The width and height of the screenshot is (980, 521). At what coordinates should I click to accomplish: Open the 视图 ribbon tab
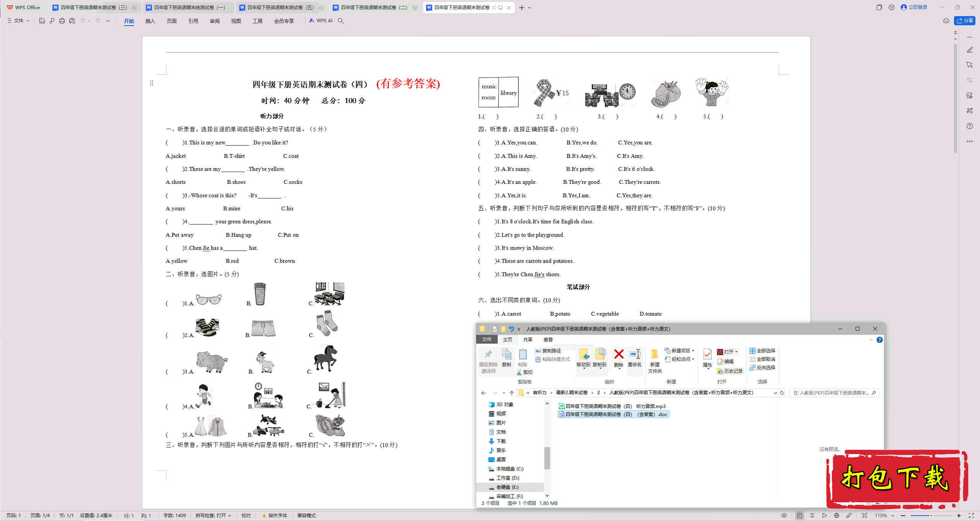click(236, 21)
